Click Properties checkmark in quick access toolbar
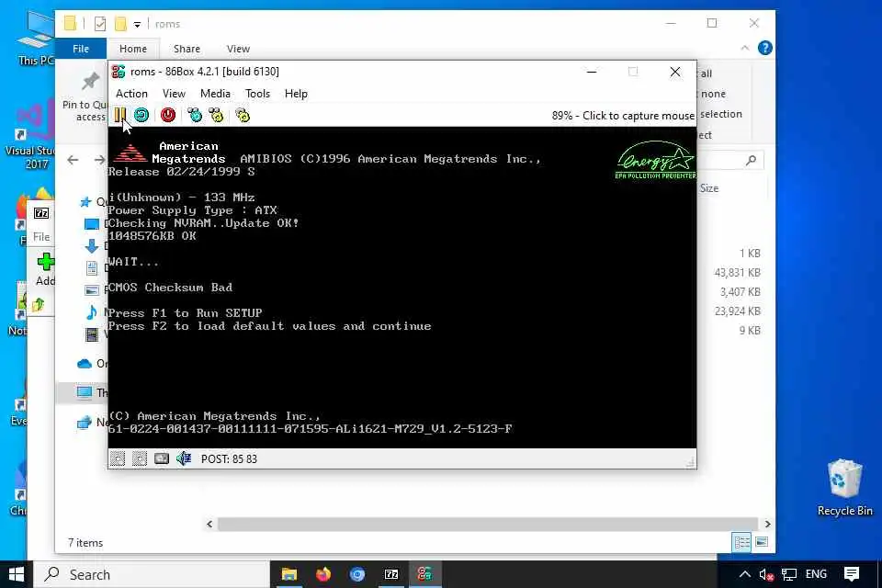Viewport: 882px width, 588px height. pos(100,24)
